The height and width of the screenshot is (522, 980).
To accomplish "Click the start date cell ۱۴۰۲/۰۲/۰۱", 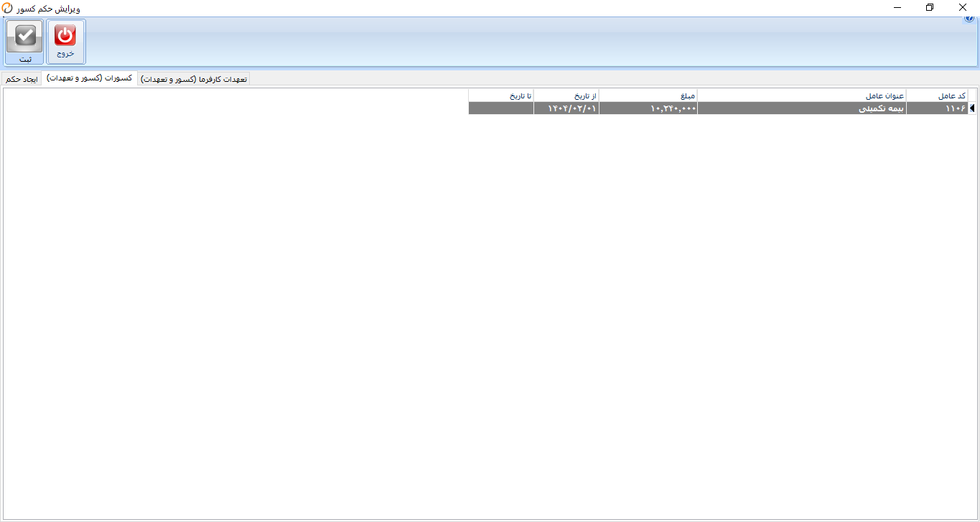I will pyautogui.click(x=566, y=108).
